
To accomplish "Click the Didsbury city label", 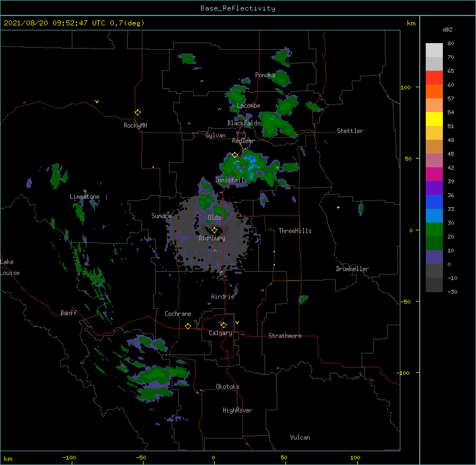I will [211, 238].
